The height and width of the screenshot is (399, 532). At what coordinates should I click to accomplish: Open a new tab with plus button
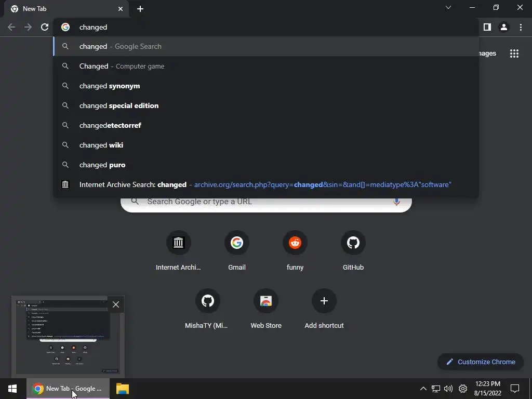pos(140,9)
